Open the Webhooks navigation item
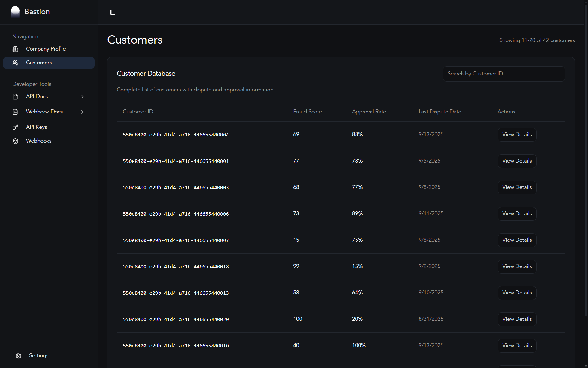Screen dimensions: 588x368 (39, 141)
